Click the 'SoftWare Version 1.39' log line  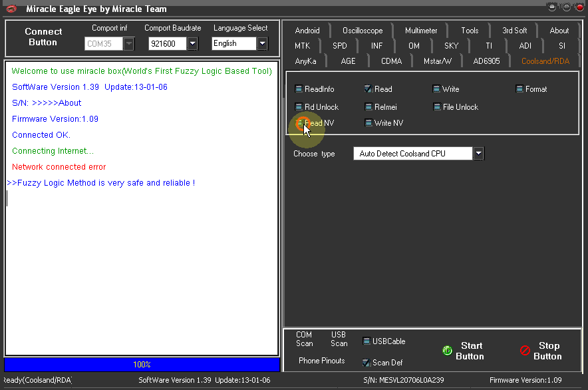click(90, 87)
